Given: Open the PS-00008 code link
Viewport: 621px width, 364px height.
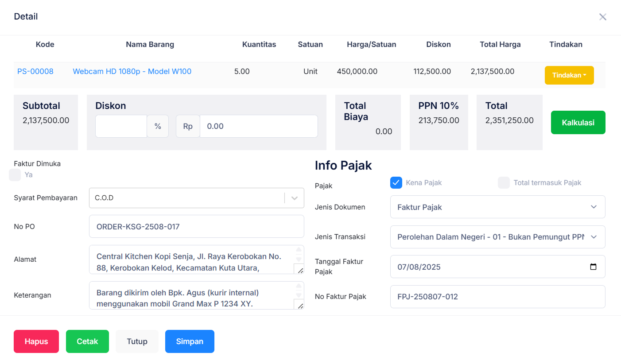Looking at the screenshot, I should coord(35,71).
